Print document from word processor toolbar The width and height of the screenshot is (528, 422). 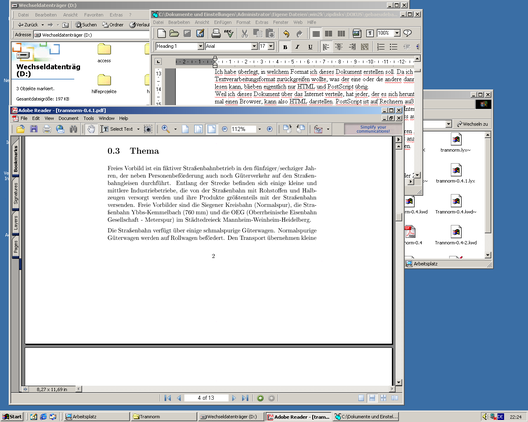216,33
